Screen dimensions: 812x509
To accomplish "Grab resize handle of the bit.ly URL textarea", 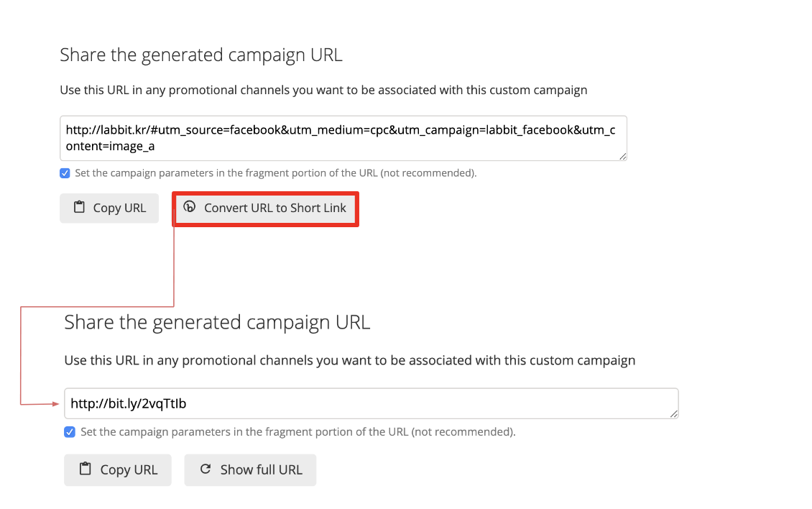I will click(674, 413).
